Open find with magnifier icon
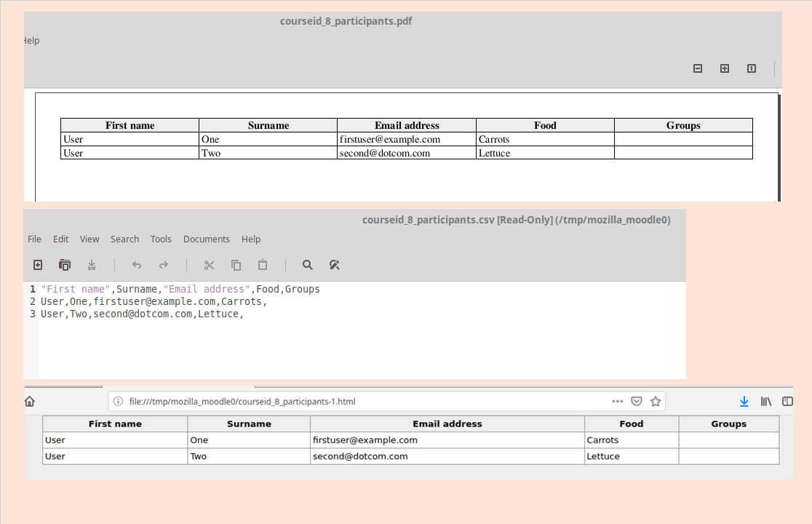 tap(308, 265)
